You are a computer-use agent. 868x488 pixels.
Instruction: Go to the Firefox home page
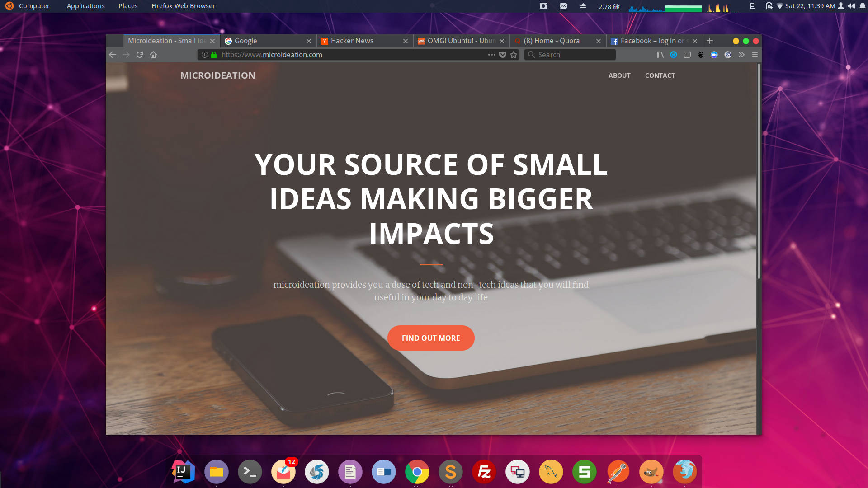tap(153, 55)
